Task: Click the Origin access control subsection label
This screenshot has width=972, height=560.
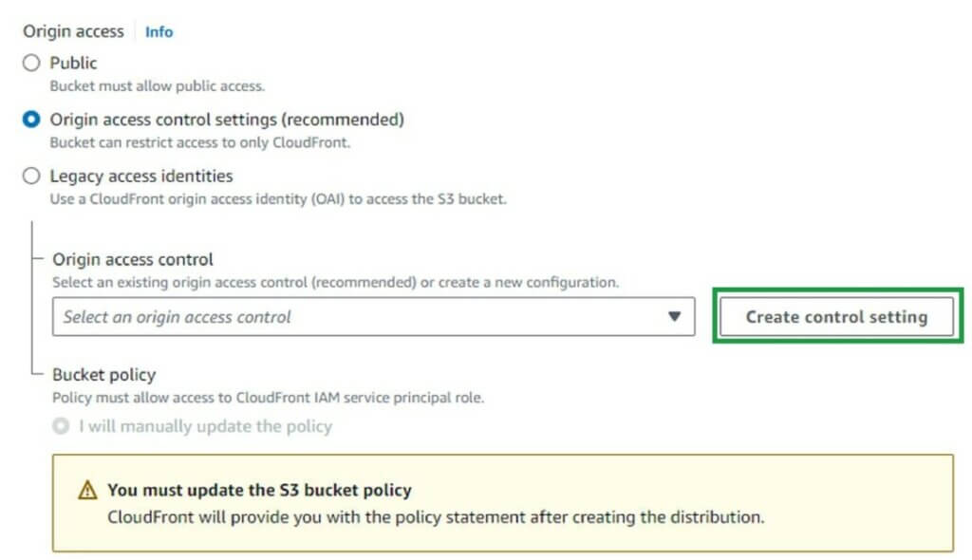Action: click(132, 259)
